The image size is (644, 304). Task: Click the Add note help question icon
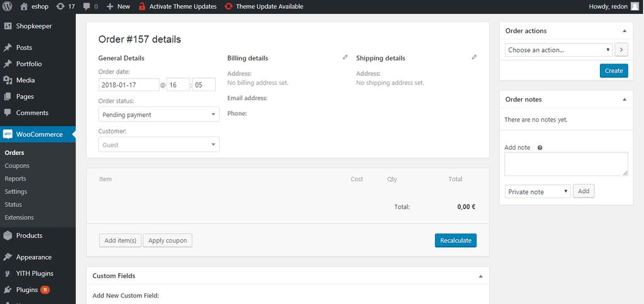coord(539,147)
